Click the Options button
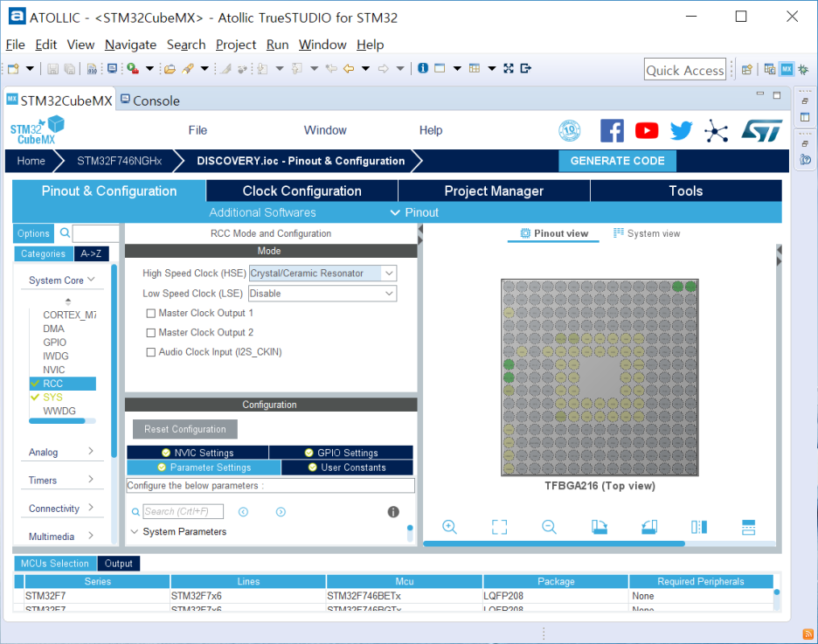Screen dimensions: 818x644 coord(33,233)
